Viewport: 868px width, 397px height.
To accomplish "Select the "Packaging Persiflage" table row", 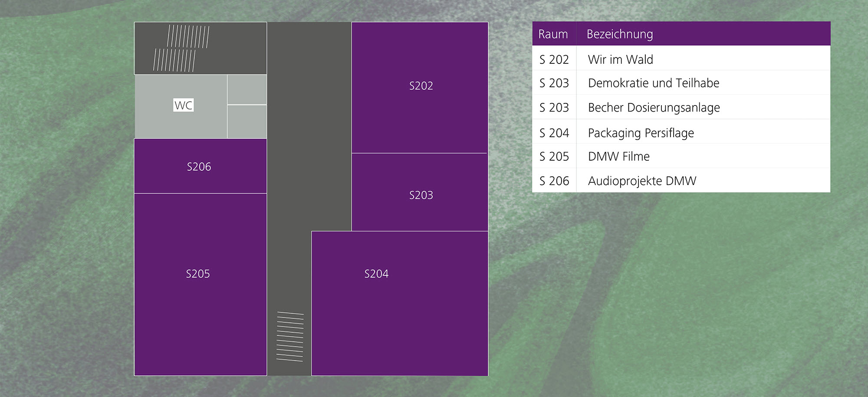I will coord(641,132).
